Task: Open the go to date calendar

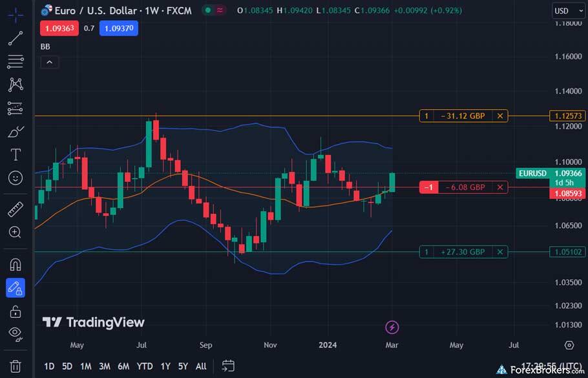Action: [x=227, y=366]
